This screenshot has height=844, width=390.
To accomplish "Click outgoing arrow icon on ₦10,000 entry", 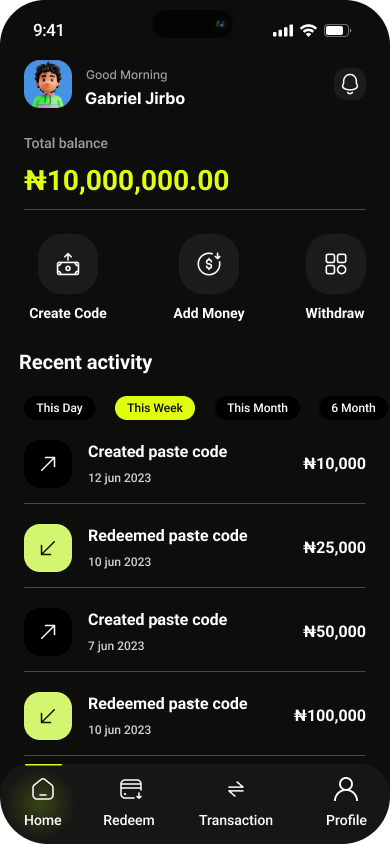I will [x=48, y=464].
